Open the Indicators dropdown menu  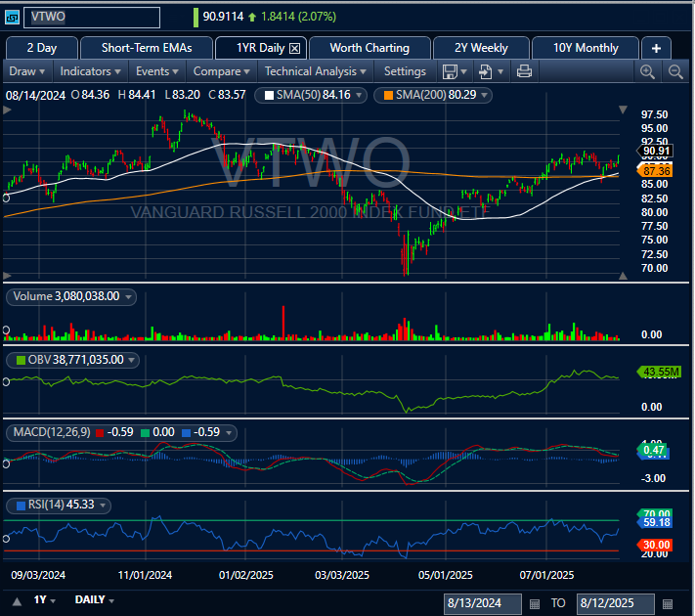91,71
